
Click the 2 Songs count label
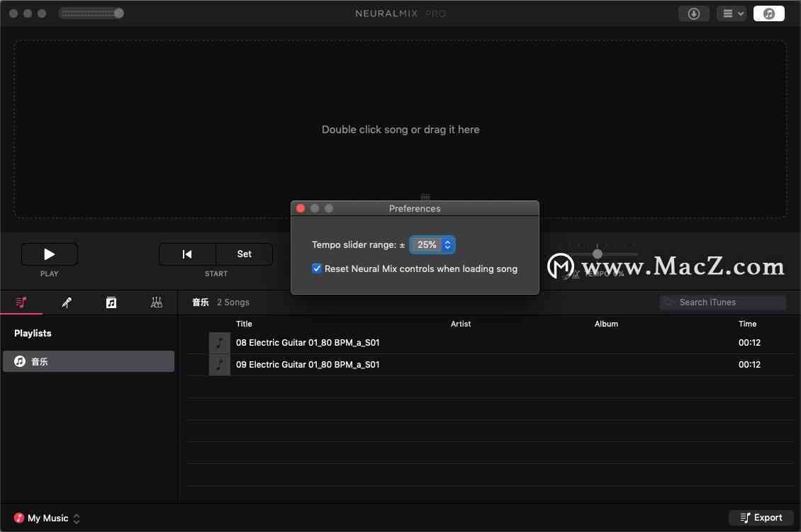click(x=233, y=302)
